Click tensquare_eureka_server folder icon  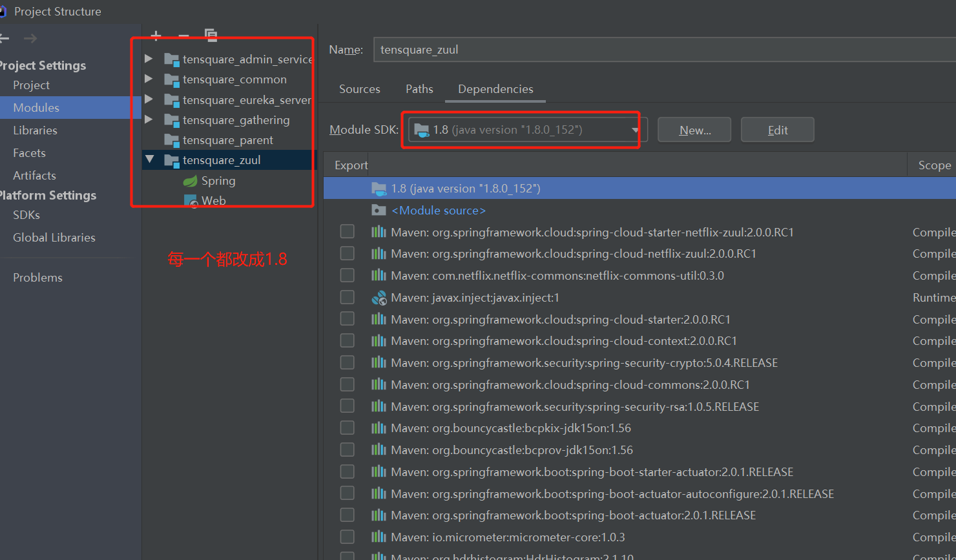171,100
